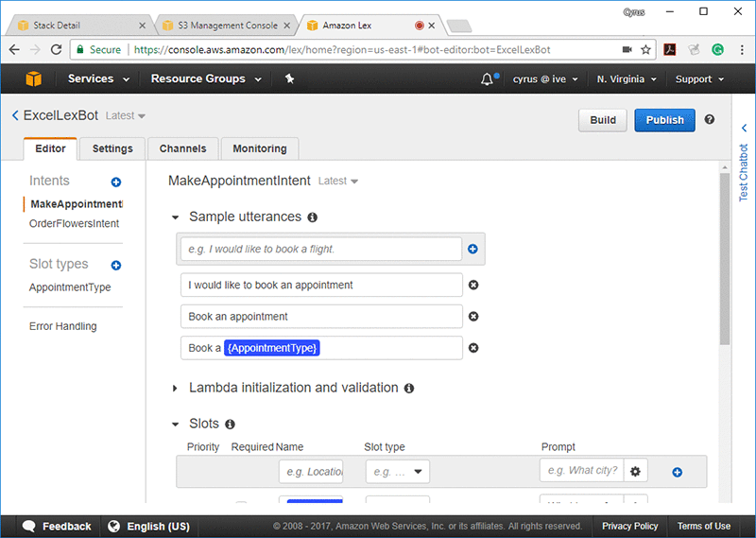The image size is (756, 538).
Task: Click the green Grammarly extension icon
Action: pyautogui.click(x=717, y=49)
